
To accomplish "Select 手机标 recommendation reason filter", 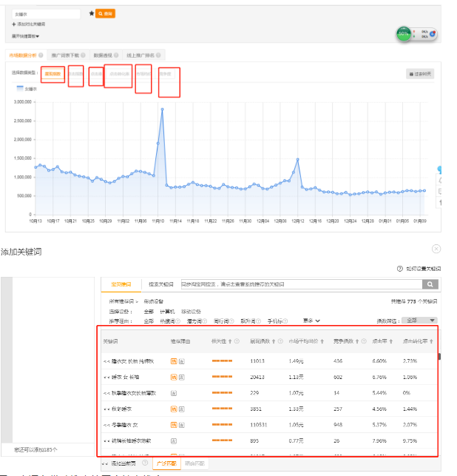I will point(275,321).
